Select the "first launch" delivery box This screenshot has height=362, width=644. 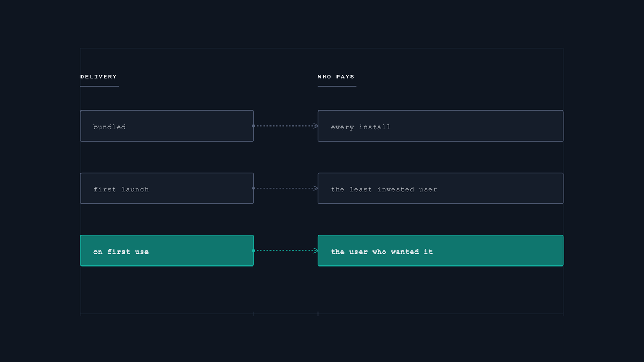[x=167, y=188]
